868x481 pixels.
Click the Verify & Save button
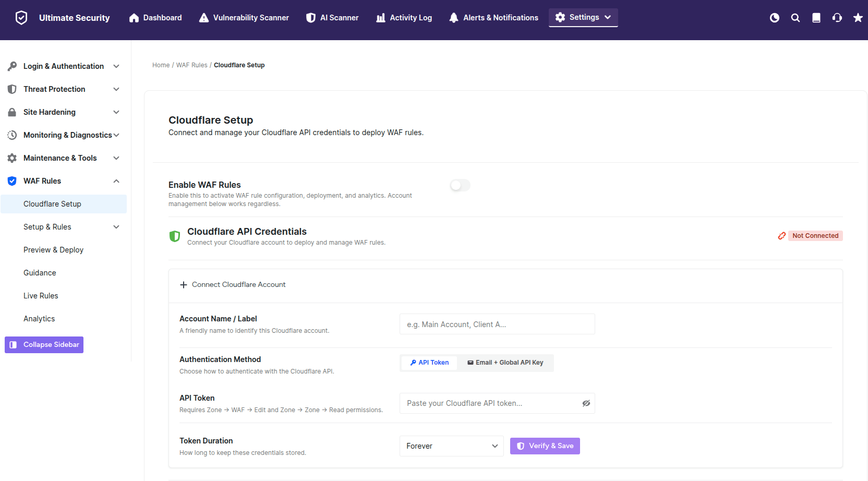(x=545, y=446)
